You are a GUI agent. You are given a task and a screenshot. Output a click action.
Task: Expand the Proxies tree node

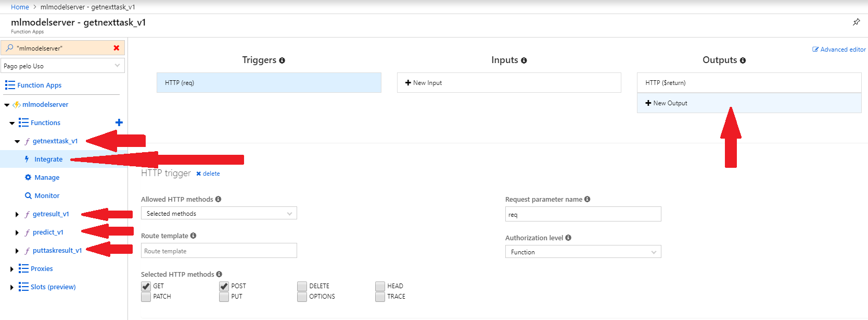coord(11,269)
